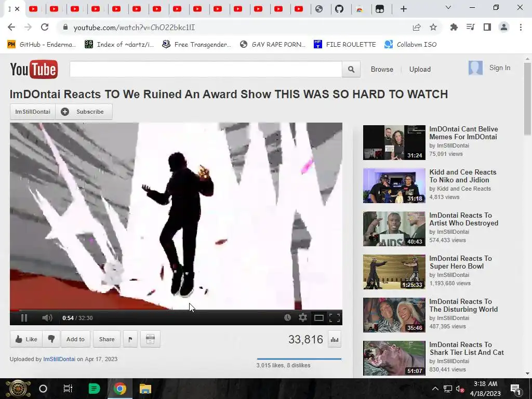Open Task View on taskbar
The image size is (532, 399).
(x=68, y=389)
